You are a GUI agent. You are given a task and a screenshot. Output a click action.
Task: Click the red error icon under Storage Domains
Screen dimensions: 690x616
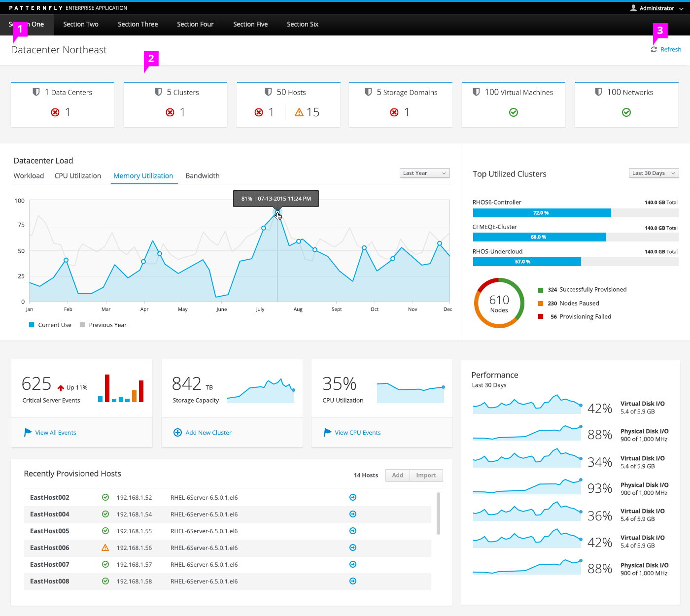click(394, 112)
